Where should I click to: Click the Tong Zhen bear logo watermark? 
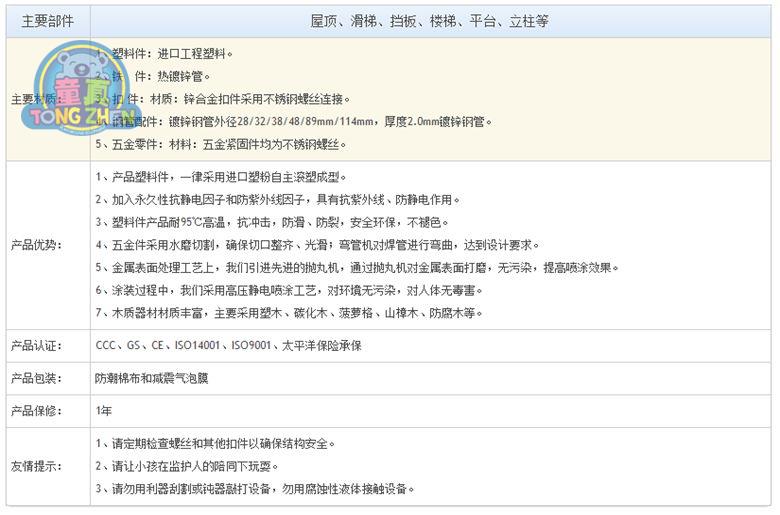(70, 92)
